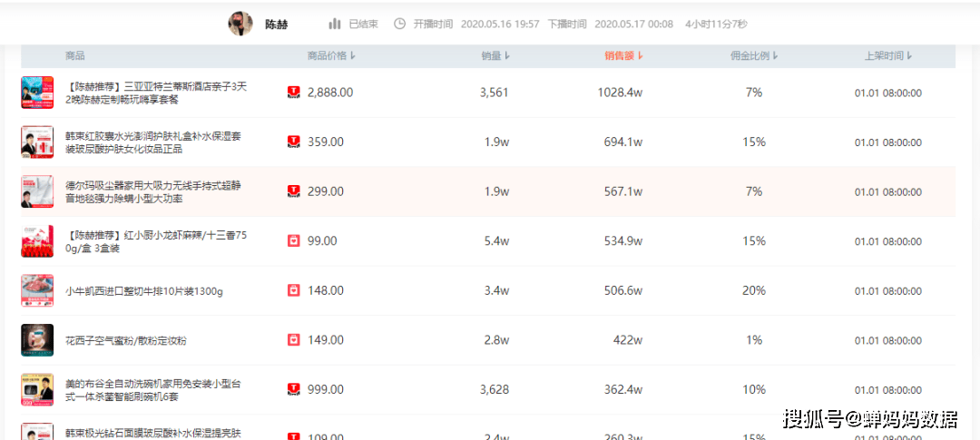Click the platform icon beside price 99.00

(293, 241)
